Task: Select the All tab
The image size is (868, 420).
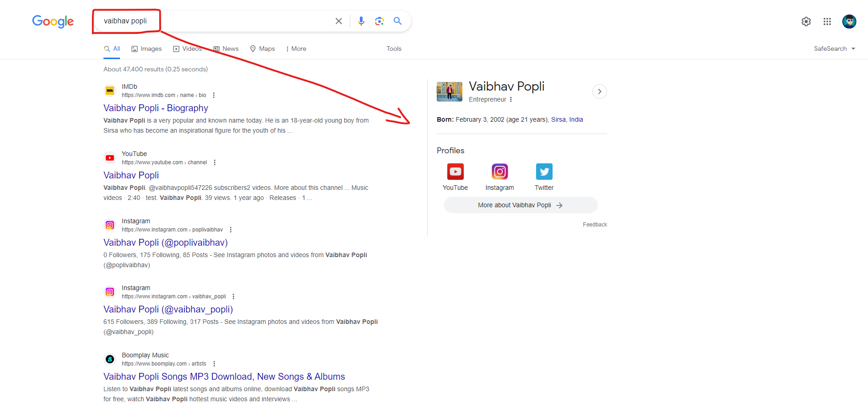Action: [112, 48]
